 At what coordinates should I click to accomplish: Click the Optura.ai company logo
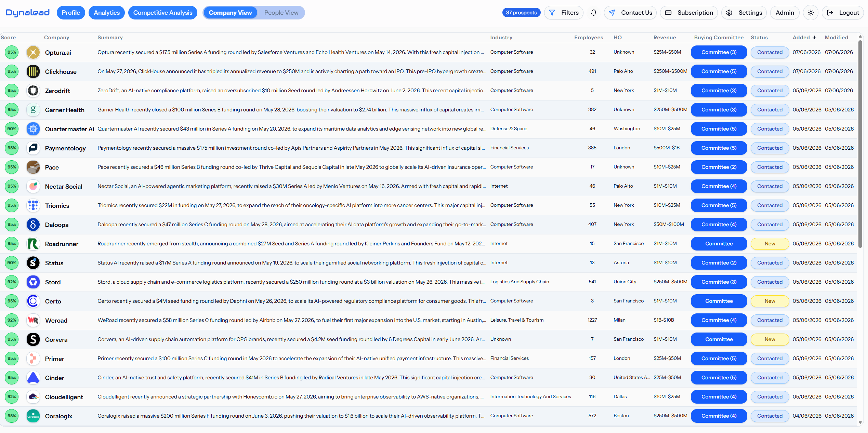[33, 52]
